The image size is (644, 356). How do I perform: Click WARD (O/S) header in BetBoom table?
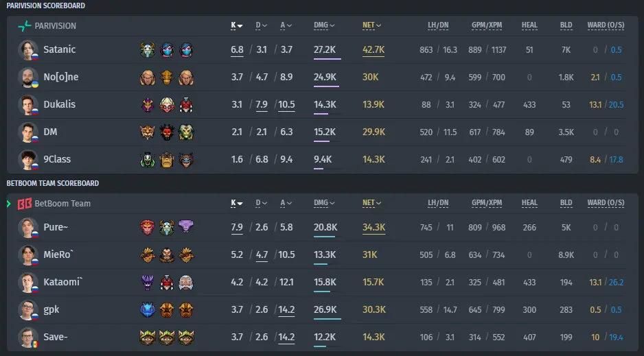tap(606, 203)
